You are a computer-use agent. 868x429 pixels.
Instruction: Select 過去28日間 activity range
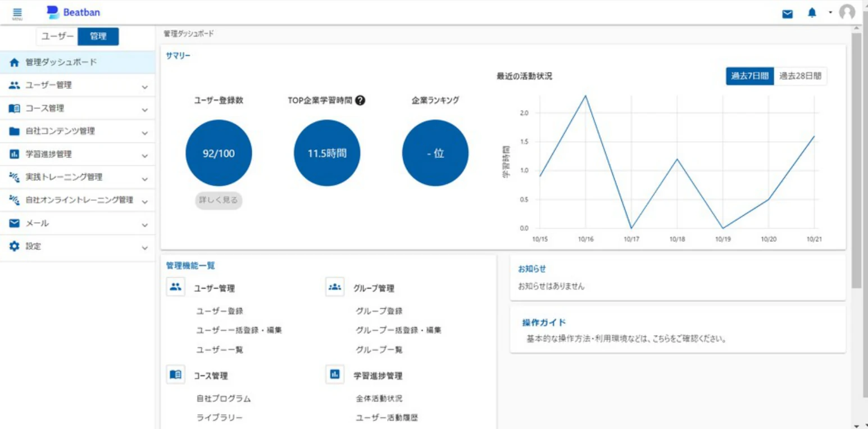(800, 76)
